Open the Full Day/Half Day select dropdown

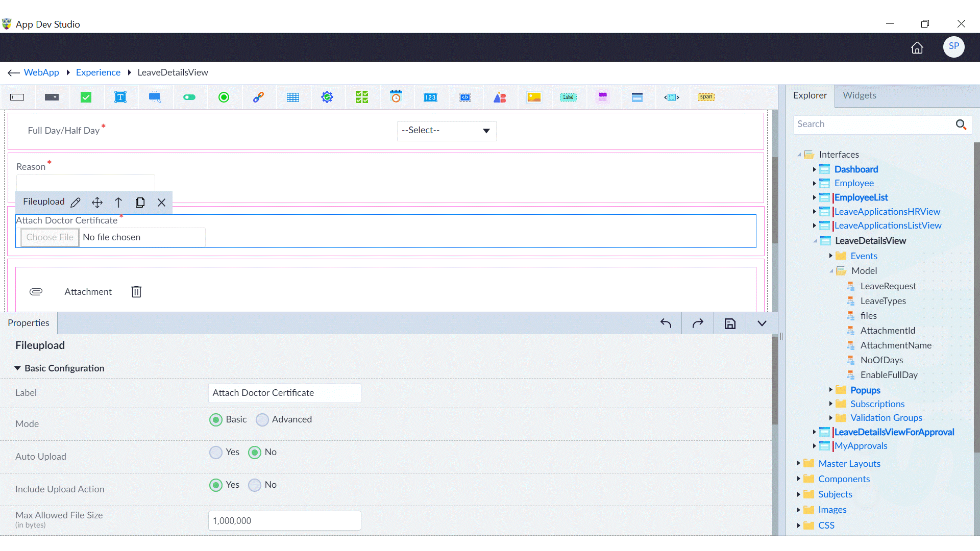447,131
